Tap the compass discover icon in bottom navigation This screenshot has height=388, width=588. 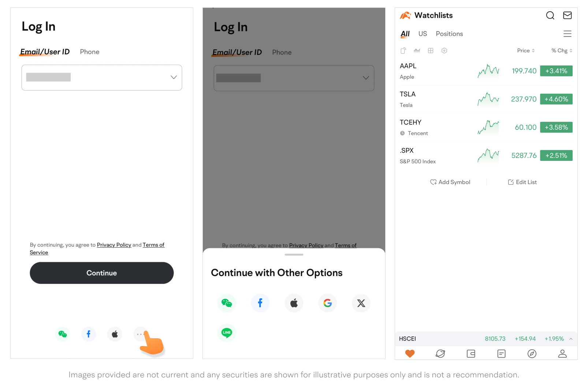[532, 354]
